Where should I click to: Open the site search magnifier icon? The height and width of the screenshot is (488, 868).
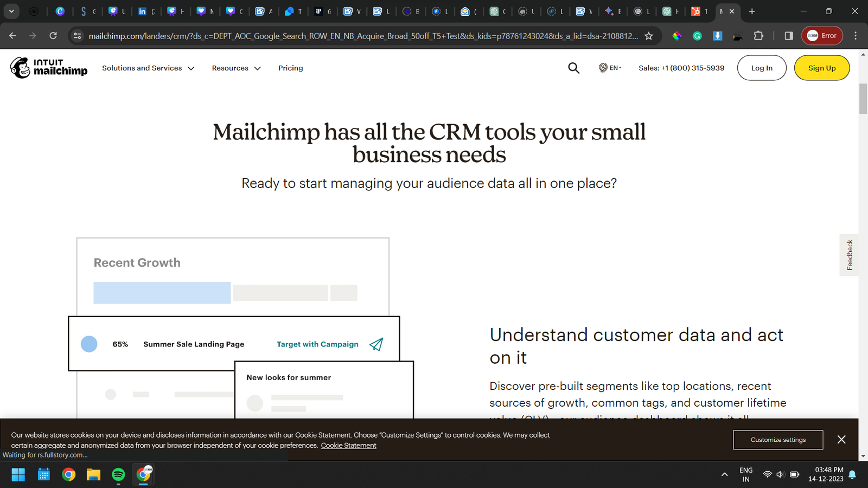click(x=573, y=68)
